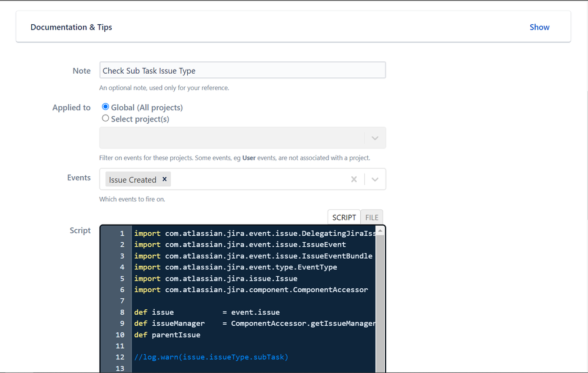The height and width of the screenshot is (373, 588).
Task: Choose the Select project(s) radio option
Action: 106,118
